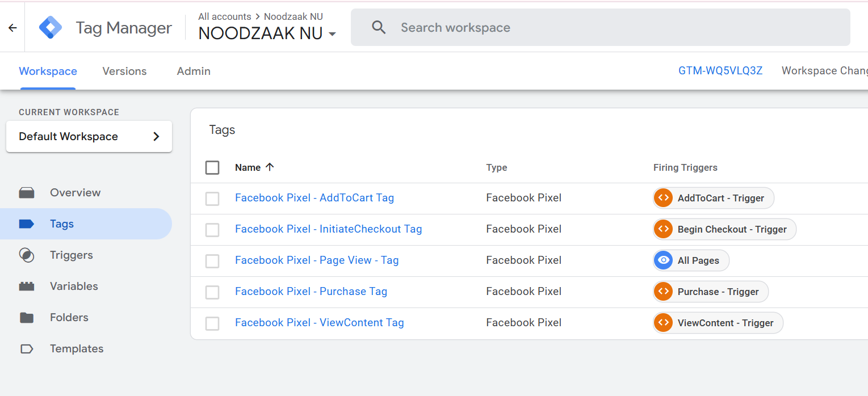Click the Templates sidebar icon
Image resolution: width=868 pixels, height=396 pixels.
(x=27, y=349)
